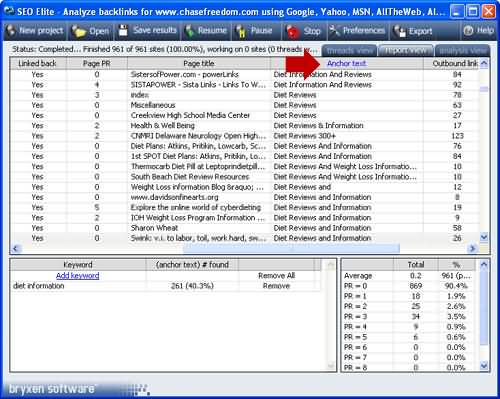Select the 'Sharon Wheat' row
The image size is (500, 399).
[x=245, y=228]
